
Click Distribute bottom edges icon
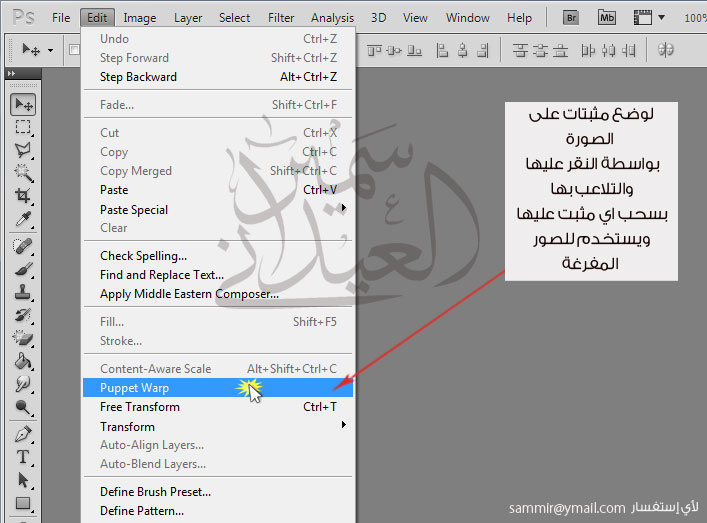[x=560, y=50]
